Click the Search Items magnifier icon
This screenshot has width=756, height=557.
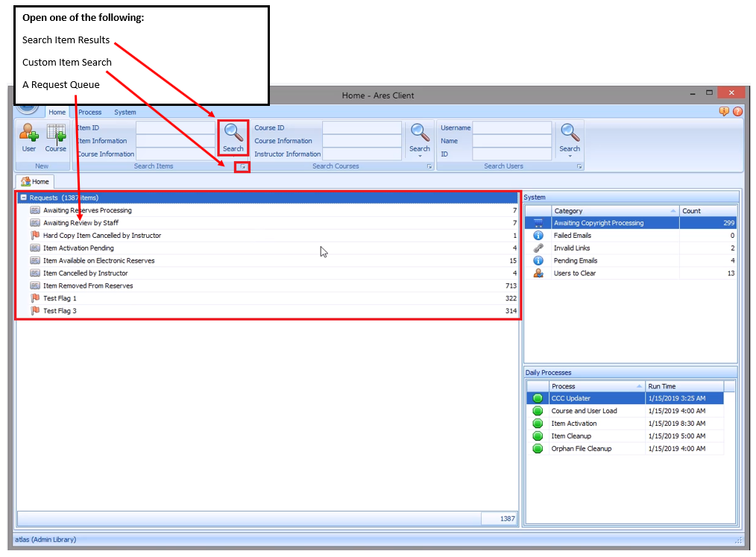coord(233,134)
